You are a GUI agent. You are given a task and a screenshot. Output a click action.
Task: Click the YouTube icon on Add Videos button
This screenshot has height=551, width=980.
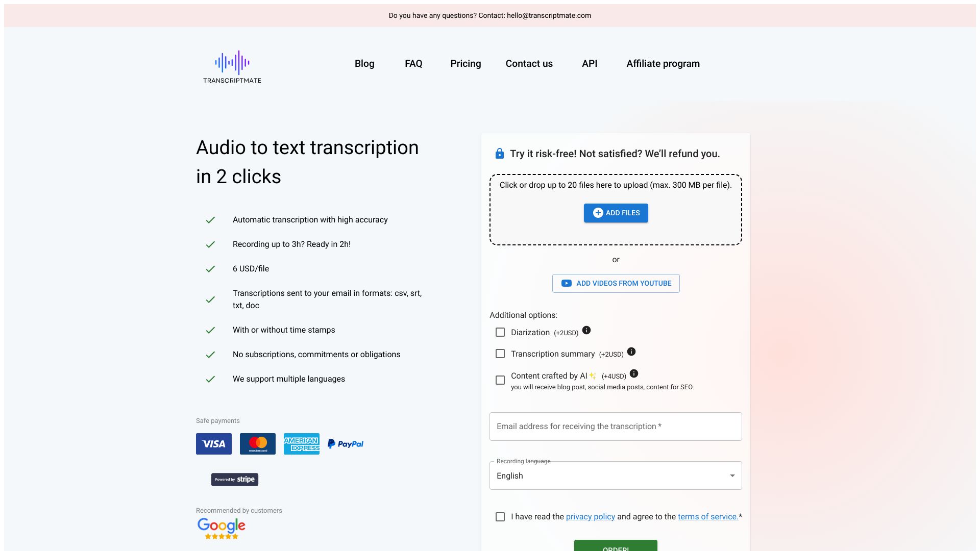tap(567, 283)
